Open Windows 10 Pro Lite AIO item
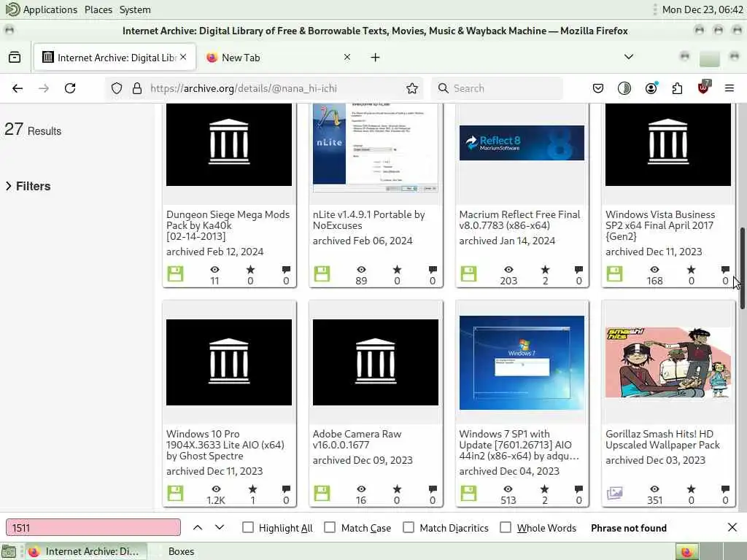 pyautogui.click(x=225, y=445)
